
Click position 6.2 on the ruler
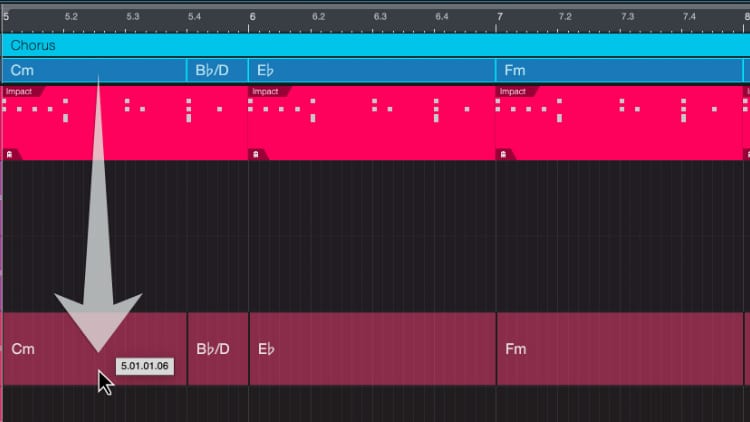[x=318, y=17]
